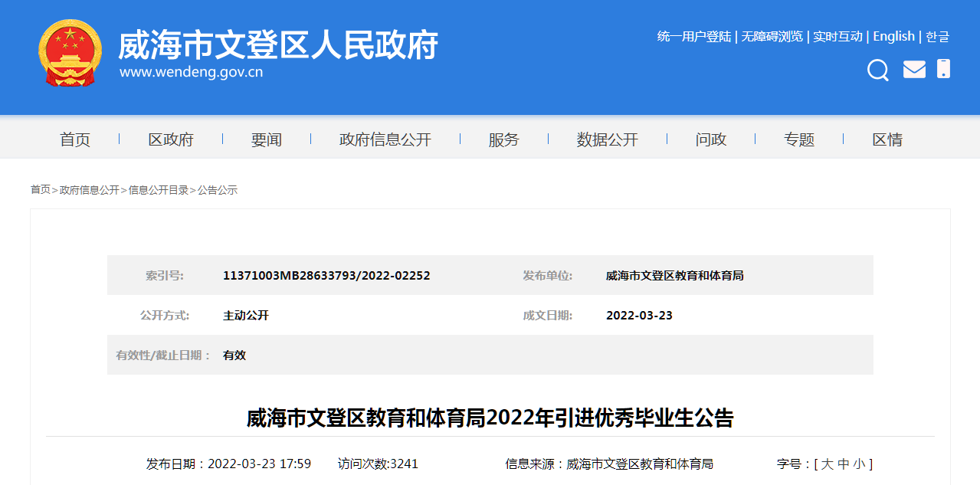Click the mobile phone icon
This screenshot has width=980, height=485.
click(943, 69)
